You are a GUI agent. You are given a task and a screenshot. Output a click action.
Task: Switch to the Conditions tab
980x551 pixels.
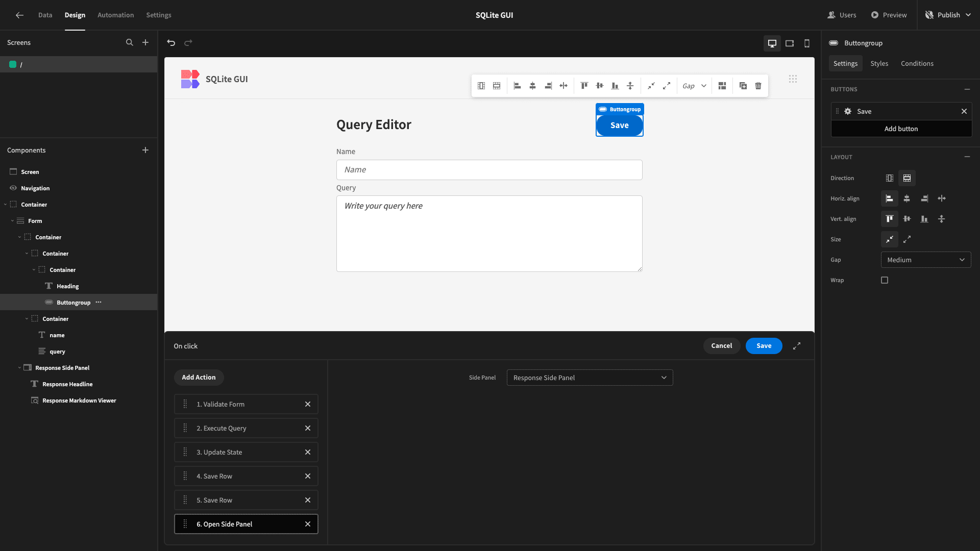point(917,63)
